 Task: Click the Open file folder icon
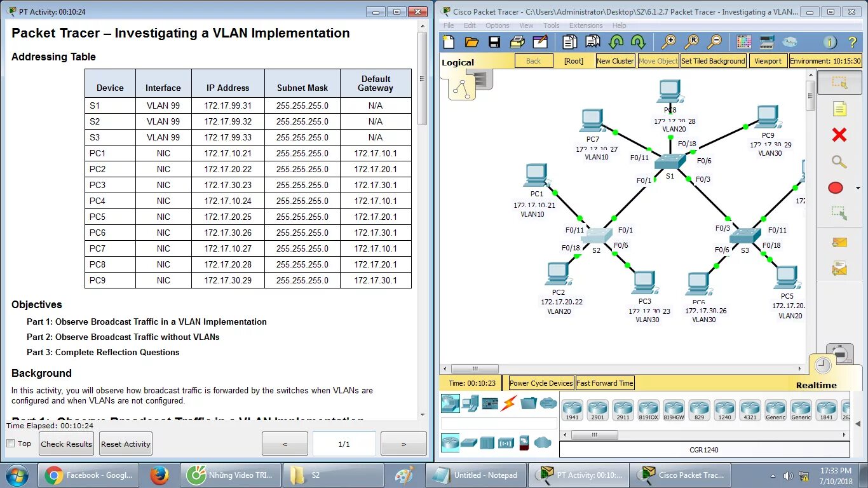pyautogui.click(x=471, y=42)
